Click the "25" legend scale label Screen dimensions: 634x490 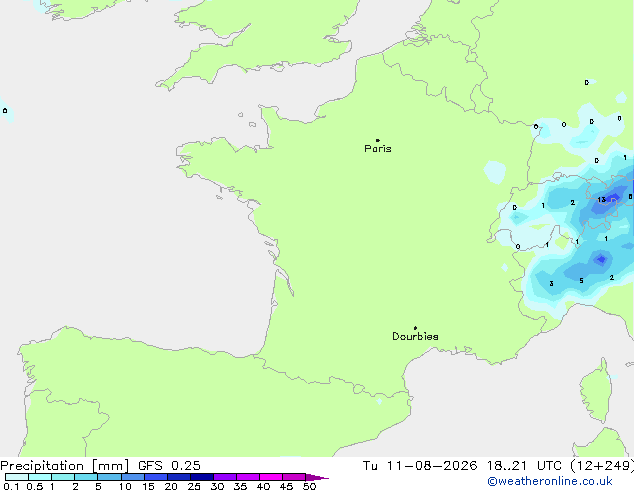click(194, 486)
